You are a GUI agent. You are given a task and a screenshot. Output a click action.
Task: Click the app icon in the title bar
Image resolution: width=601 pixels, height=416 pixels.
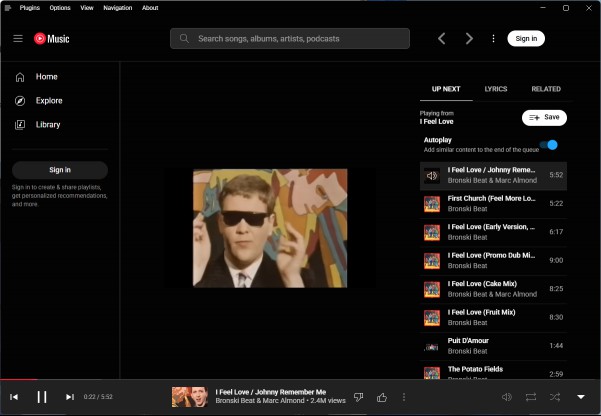coord(7,8)
